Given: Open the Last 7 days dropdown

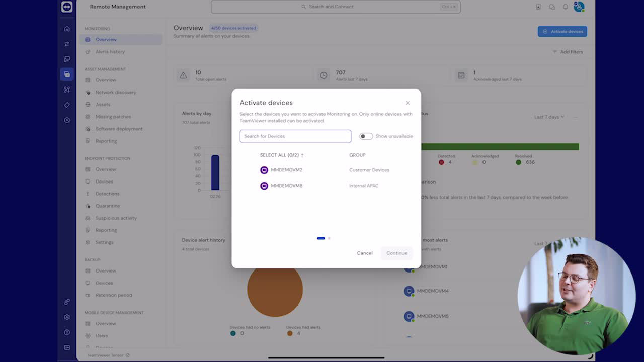Looking at the screenshot, I should pyautogui.click(x=549, y=117).
